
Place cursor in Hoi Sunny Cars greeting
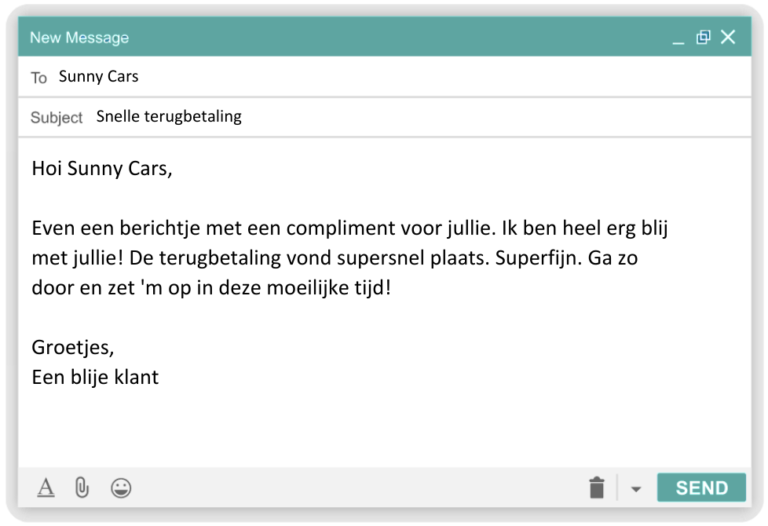pyautogui.click(x=102, y=168)
